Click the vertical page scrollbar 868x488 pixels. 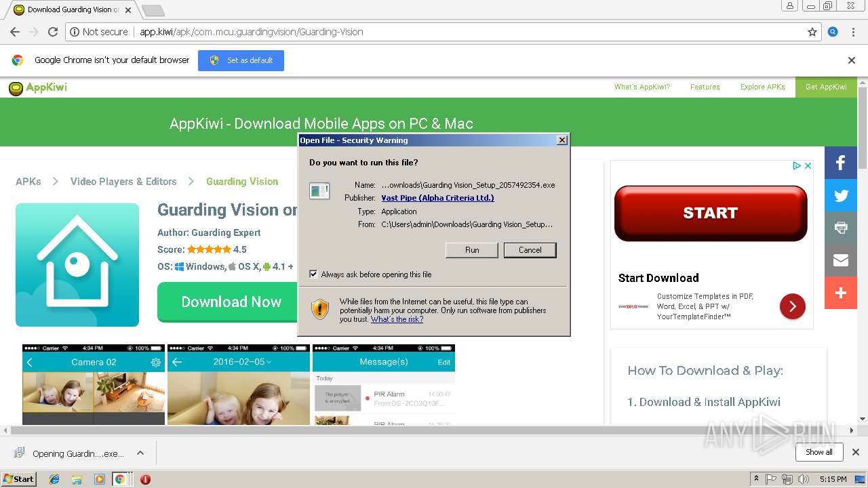tap(863, 127)
